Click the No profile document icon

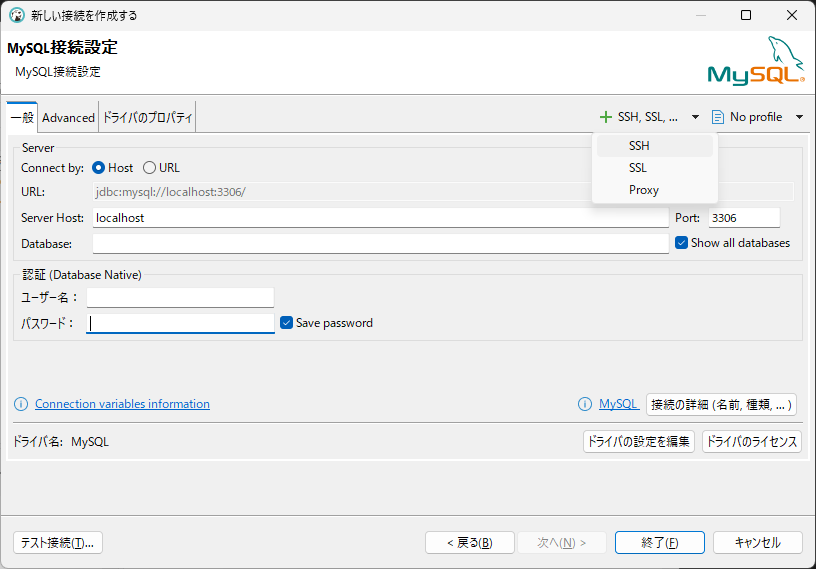coord(718,117)
